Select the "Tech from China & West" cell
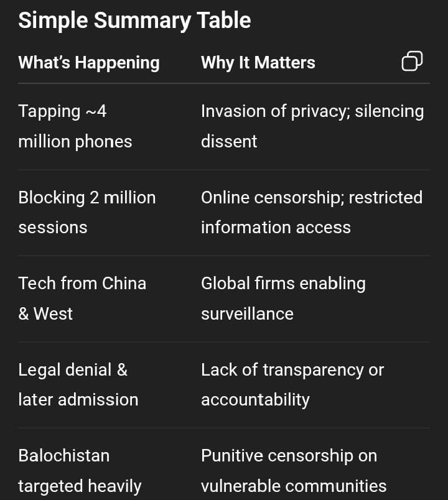 click(82, 298)
